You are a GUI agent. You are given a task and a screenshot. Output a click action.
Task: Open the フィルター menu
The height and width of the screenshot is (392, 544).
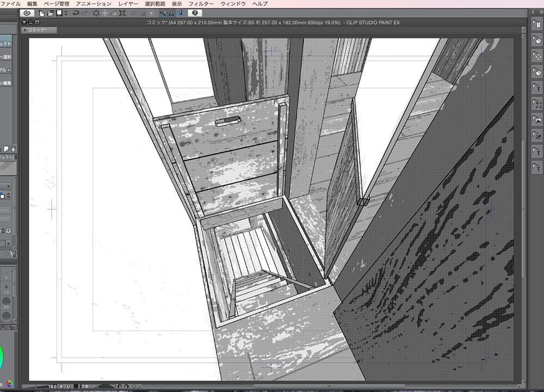click(x=202, y=3)
